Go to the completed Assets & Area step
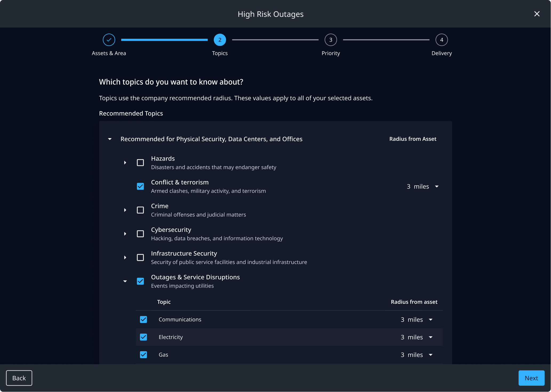Viewport: 551px width, 392px height. [109, 40]
